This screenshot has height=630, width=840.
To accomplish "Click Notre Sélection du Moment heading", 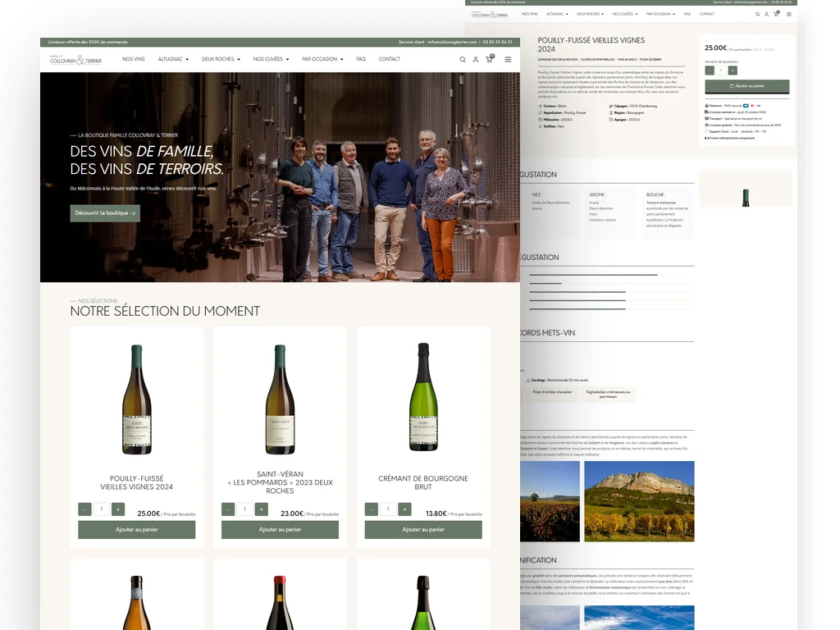I will point(165,311).
